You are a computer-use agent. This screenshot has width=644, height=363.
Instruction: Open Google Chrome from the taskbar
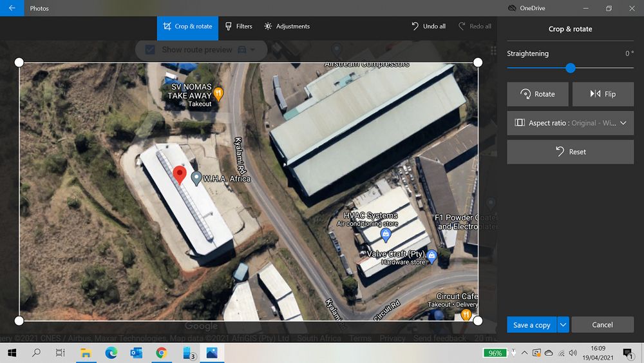[161, 353]
